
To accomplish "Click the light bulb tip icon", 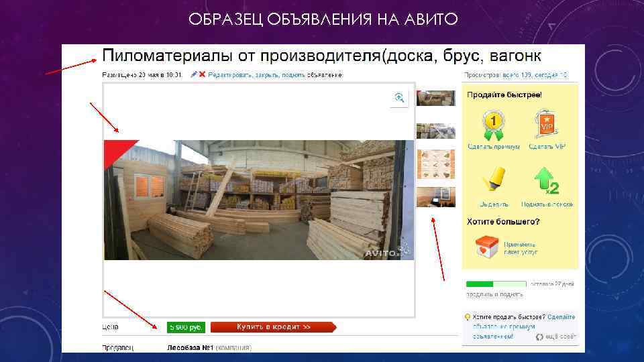I will tap(468, 317).
